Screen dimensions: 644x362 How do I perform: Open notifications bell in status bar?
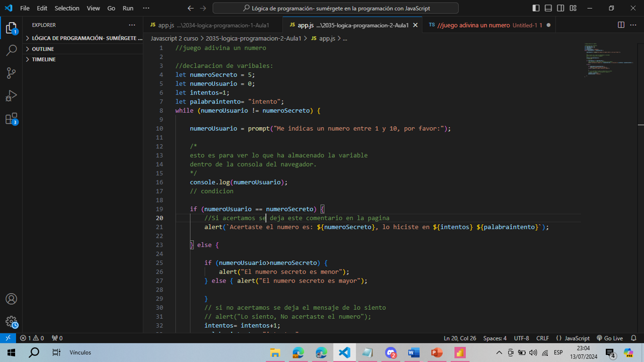pos(633,338)
